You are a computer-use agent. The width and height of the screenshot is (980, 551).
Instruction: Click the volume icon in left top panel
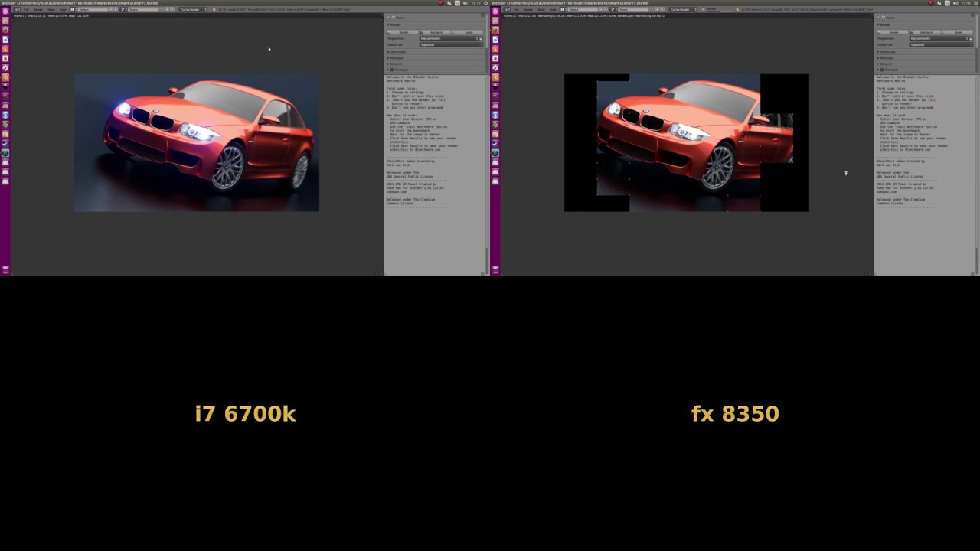[x=465, y=3]
